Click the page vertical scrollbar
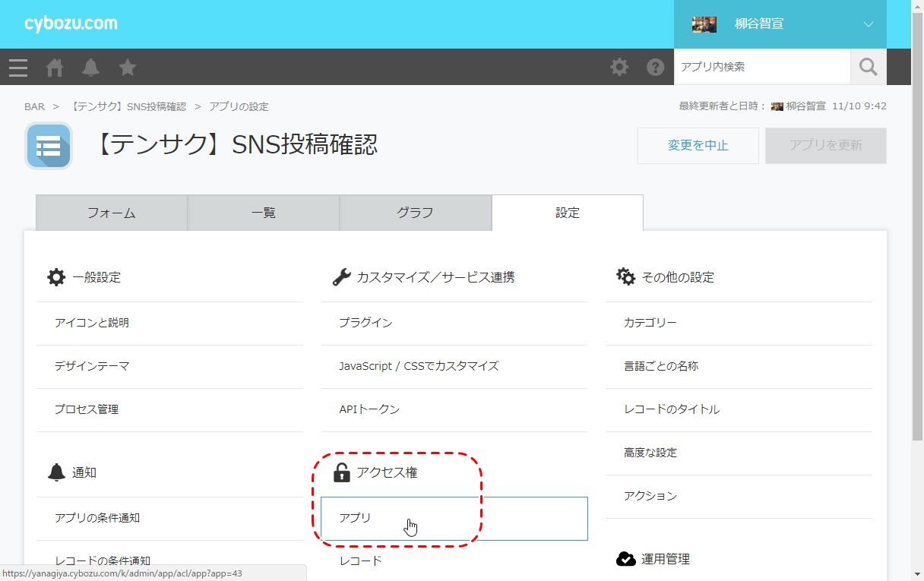The width and height of the screenshot is (924, 581). click(917, 228)
